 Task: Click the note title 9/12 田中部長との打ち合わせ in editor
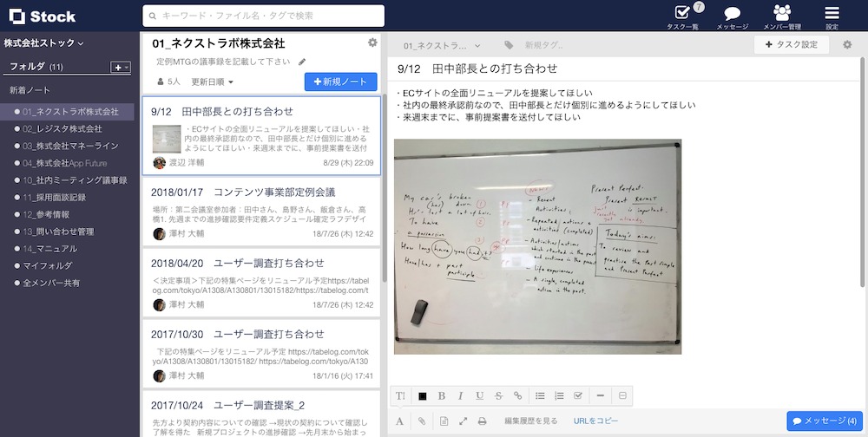point(477,69)
